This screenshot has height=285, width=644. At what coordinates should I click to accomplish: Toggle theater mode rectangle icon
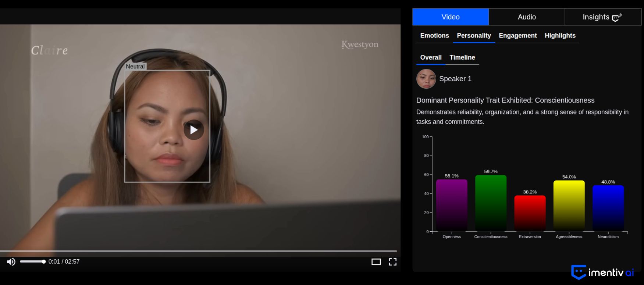[376, 262]
